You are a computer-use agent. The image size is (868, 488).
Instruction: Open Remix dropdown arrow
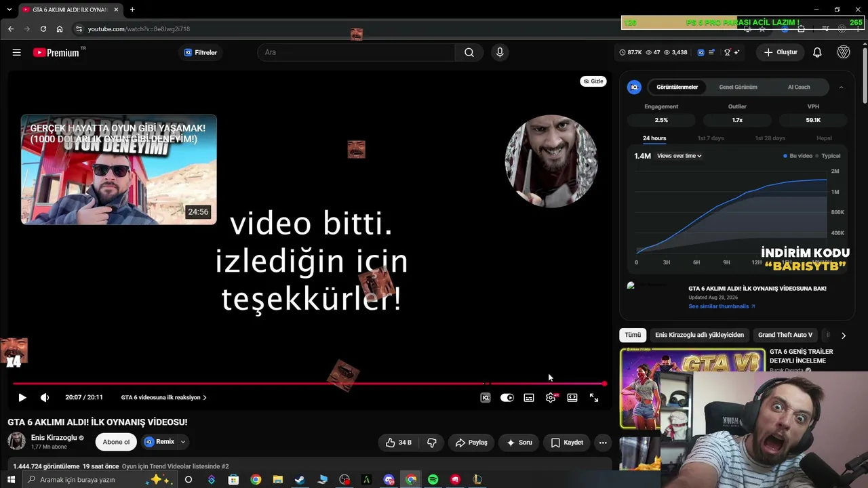pyautogui.click(x=182, y=442)
